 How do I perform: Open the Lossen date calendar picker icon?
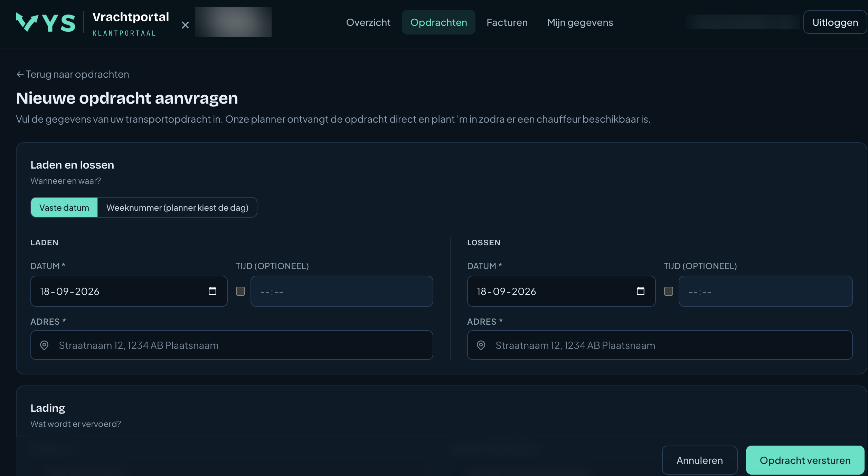641,291
